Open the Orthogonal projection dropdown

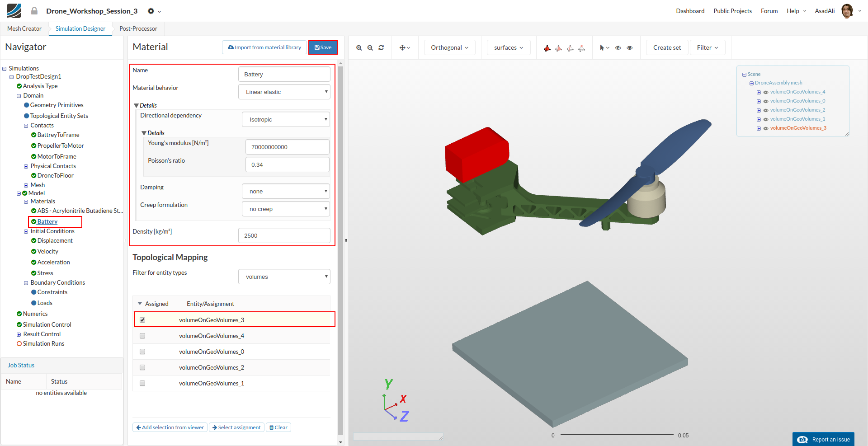click(449, 47)
